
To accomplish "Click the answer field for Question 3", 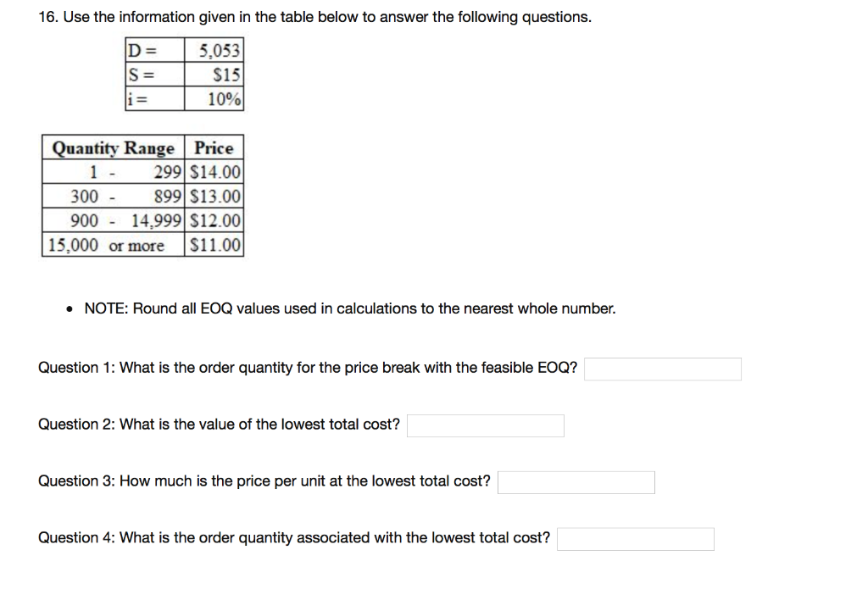I will 576,482.
